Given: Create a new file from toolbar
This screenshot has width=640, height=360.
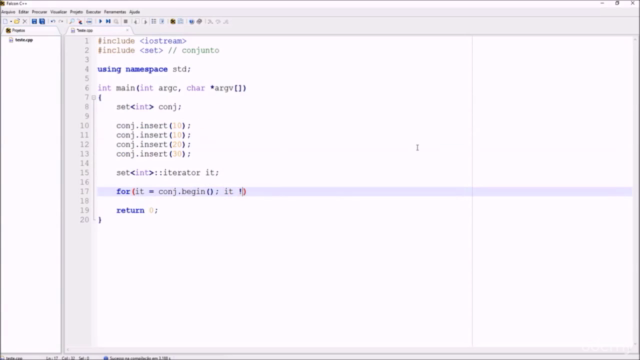Looking at the screenshot, I should tap(5, 21).
